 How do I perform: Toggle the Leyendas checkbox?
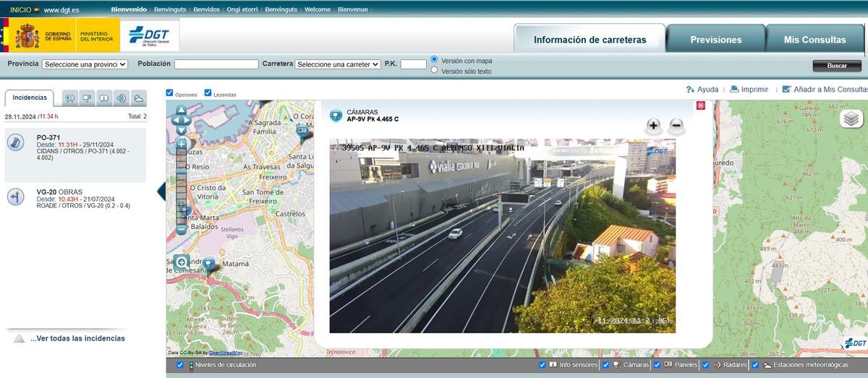[208, 93]
